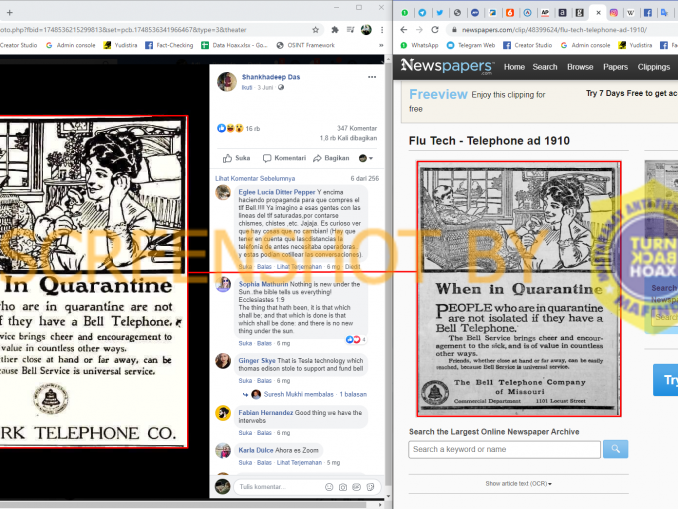The width and height of the screenshot is (678, 509).
Task: Open the Home menu on Newspapers.com
Action: pyautogui.click(x=514, y=67)
